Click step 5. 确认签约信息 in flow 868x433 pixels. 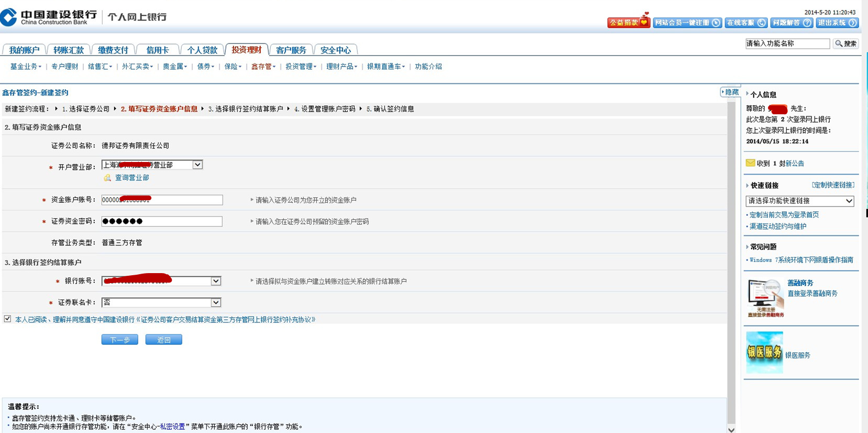[390, 109]
